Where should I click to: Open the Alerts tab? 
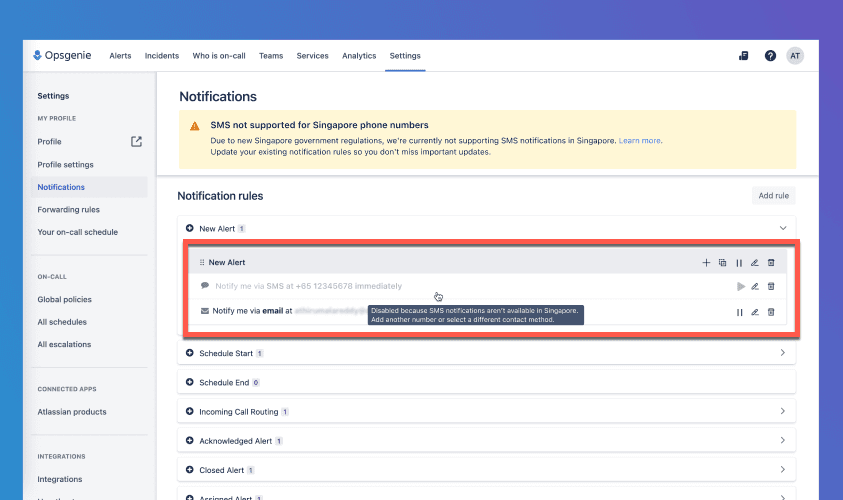(120, 56)
